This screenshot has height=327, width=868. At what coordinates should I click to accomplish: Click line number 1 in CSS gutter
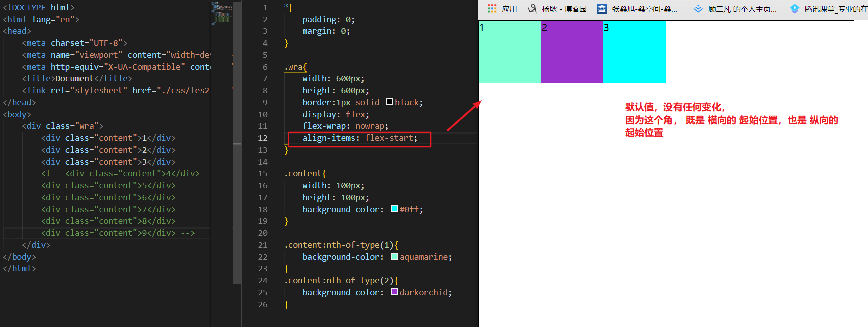265,7
